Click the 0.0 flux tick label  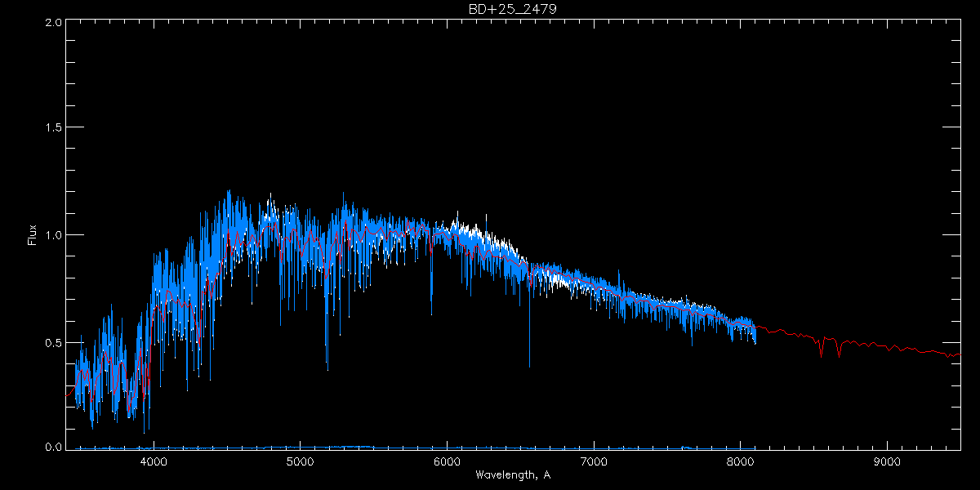pos(54,448)
